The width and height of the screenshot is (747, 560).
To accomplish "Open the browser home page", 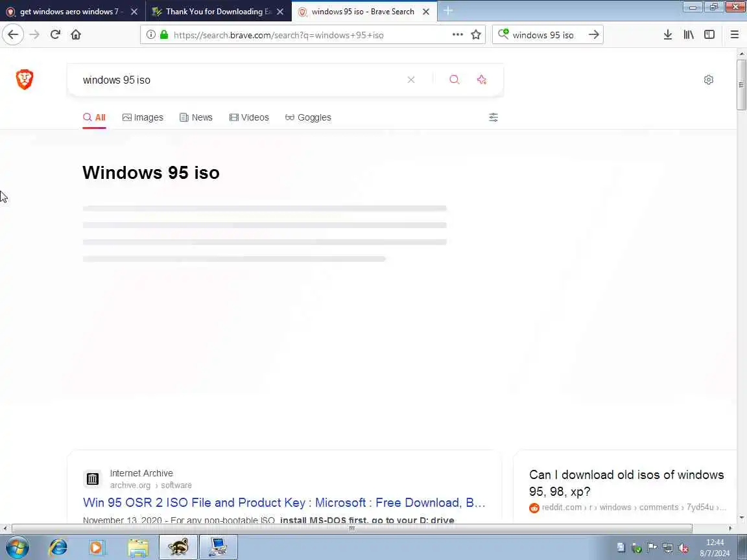I will [x=76, y=34].
